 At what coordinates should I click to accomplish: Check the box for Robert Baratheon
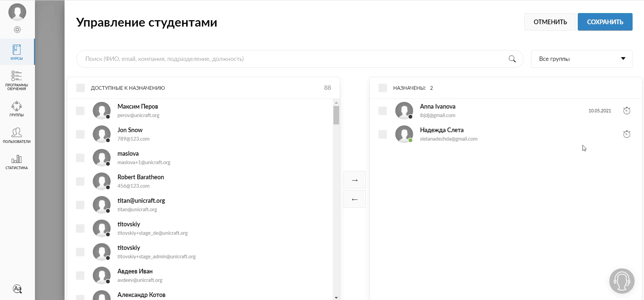pyautogui.click(x=80, y=182)
